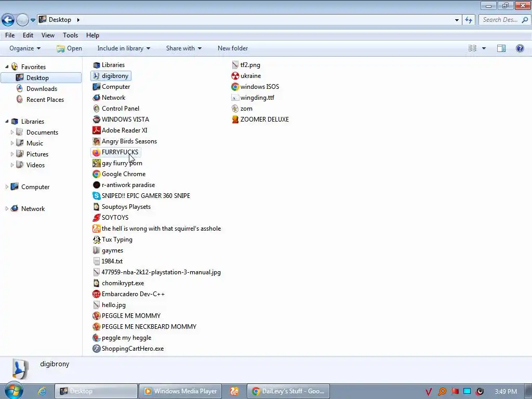Open the Help menu
Image resolution: width=532 pixels, height=399 pixels.
coord(92,35)
